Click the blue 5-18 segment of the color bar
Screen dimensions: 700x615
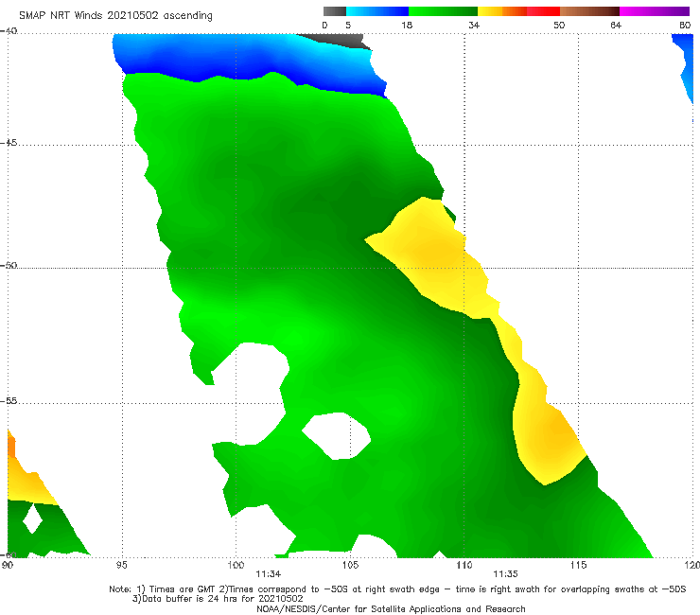pyautogui.click(x=377, y=11)
